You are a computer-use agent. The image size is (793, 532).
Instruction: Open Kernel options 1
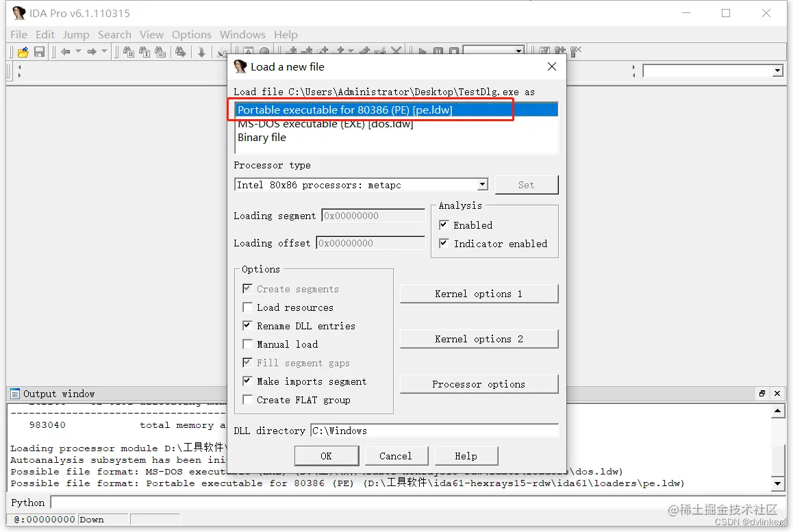[x=479, y=294]
